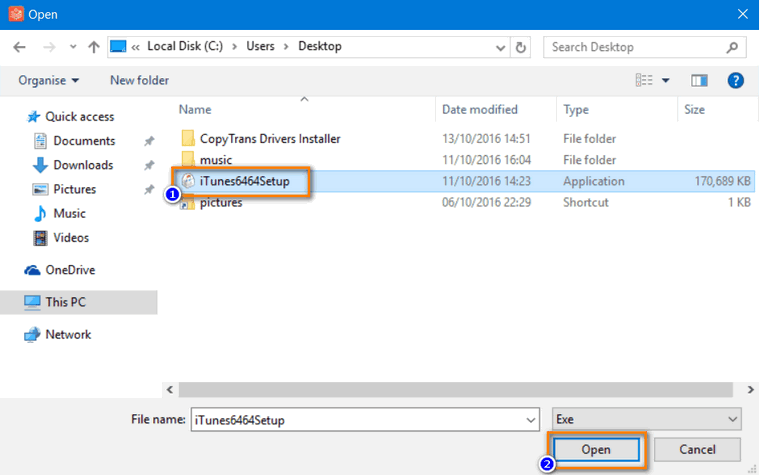Click the Open button
This screenshot has height=475, width=760.
coord(596,450)
